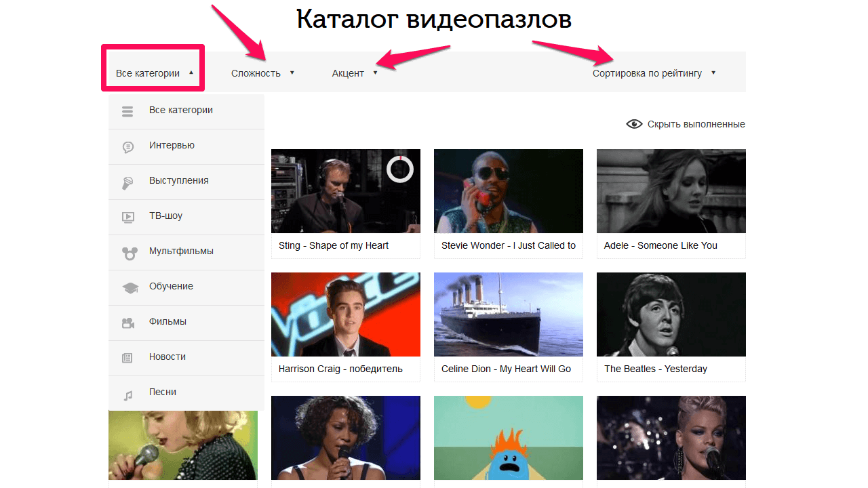This screenshot has width=868, height=488.
Task: Click thumbnail of blonde singer on green background
Action: point(183,445)
